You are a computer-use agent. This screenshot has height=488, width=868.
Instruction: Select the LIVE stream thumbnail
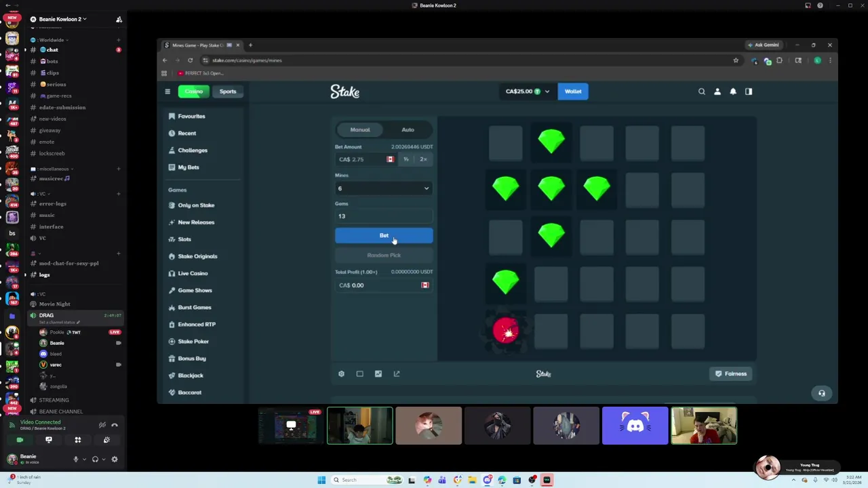click(x=291, y=426)
